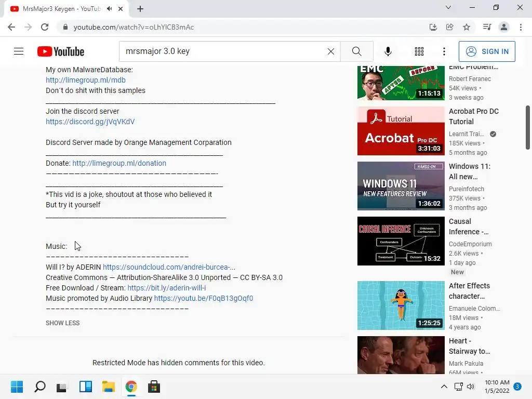Open Windows taskbar search
This screenshot has height=399, width=532.
(39, 387)
